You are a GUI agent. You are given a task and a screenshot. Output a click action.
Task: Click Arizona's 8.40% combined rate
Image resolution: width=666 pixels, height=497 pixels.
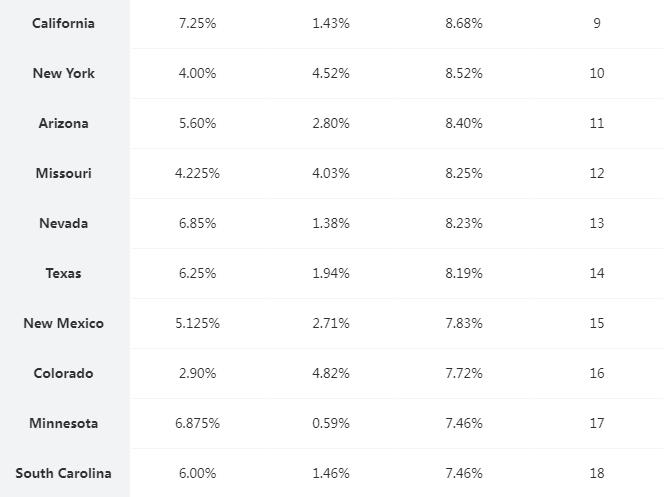click(x=464, y=123)
